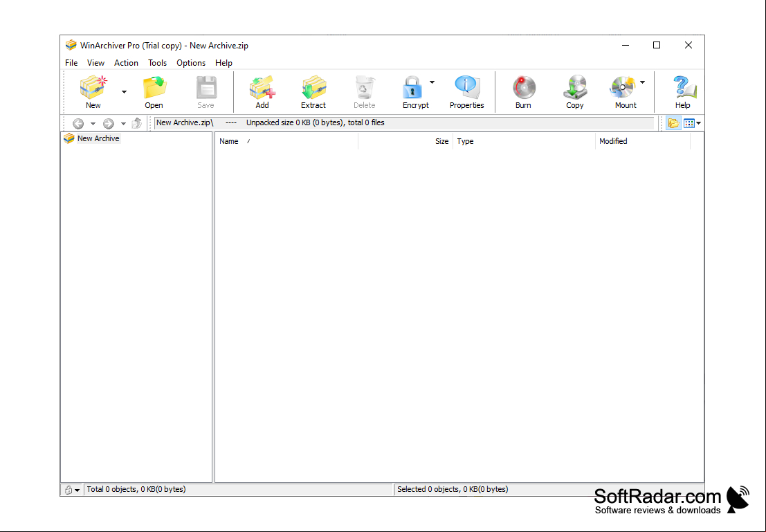This screenshot has height=532, width=766.
Task: Close the WinArchiver window
Action: 689,45
